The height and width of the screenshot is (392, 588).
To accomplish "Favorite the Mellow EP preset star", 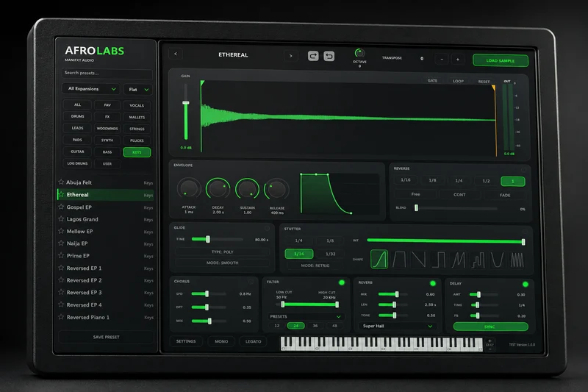I will (x=61, y=231).
